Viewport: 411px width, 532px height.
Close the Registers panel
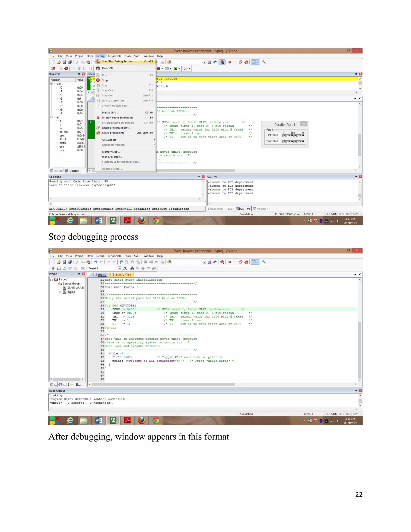pos(83,74)
